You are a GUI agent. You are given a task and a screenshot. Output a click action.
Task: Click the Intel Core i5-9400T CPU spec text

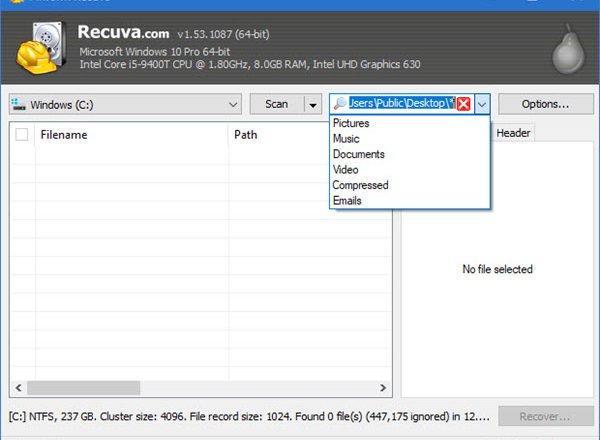pyautogui.click(x=250, y=64)
